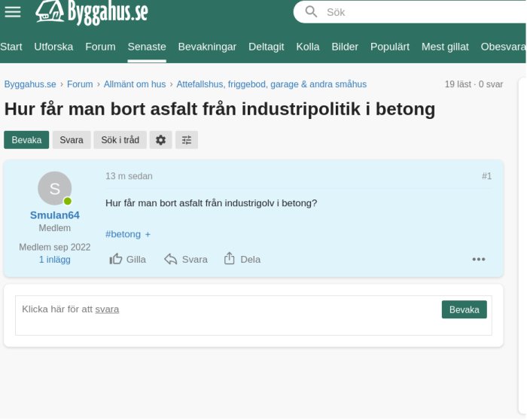Image resolution: width=527 pixels, height=420 pixels.
Task: Click the reply text box
Action: [x=254, y=315]
